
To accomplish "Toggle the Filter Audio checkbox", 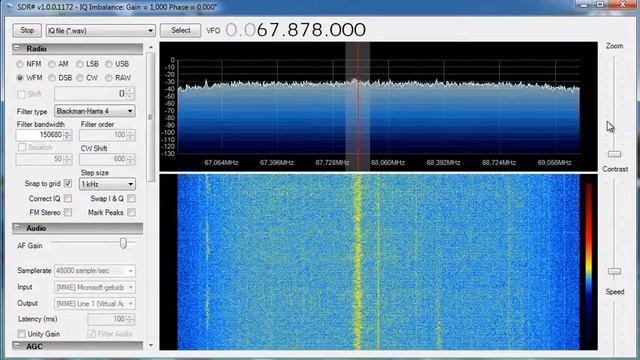I will (91, 334).
